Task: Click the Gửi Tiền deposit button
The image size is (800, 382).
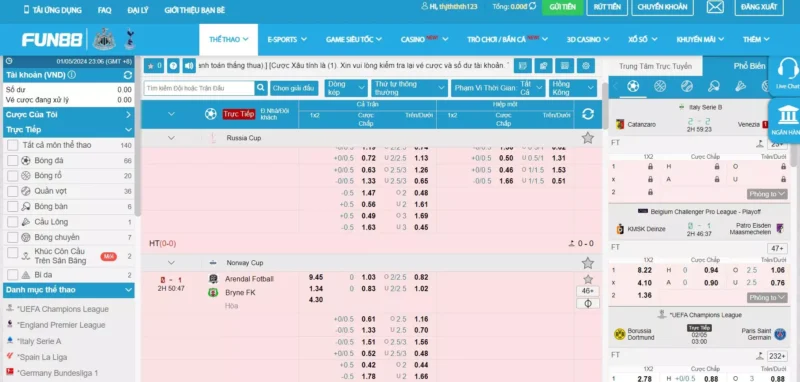Action: tap(562, 7)
